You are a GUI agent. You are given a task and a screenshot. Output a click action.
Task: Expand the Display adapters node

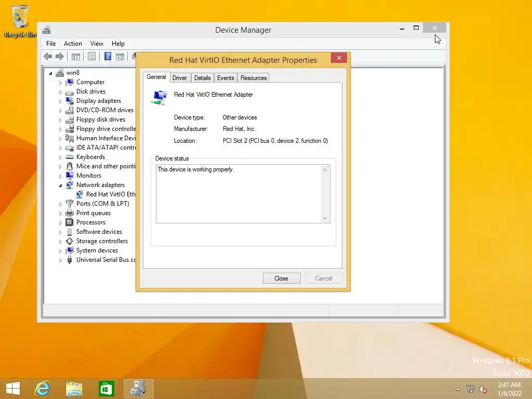click(60, 101)
